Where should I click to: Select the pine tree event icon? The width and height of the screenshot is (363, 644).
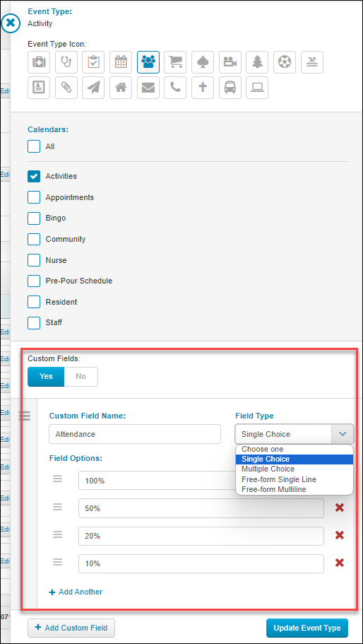tap(257, 62)
